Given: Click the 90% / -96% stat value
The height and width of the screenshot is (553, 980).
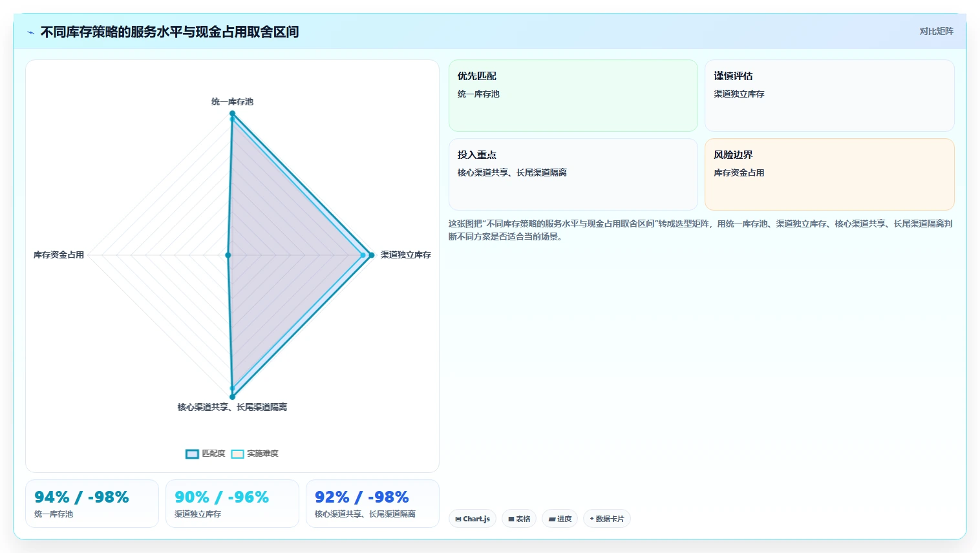Looking at the screenshot, I should point(222,497).
